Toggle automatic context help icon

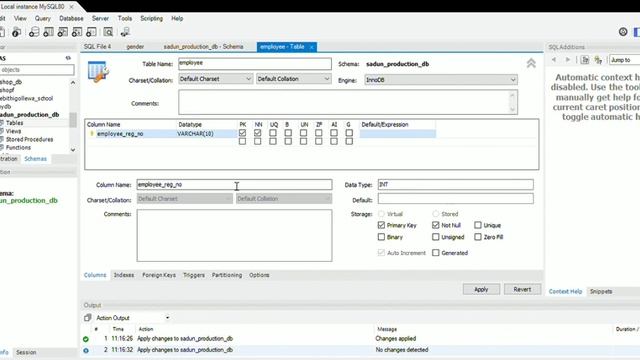585,60
